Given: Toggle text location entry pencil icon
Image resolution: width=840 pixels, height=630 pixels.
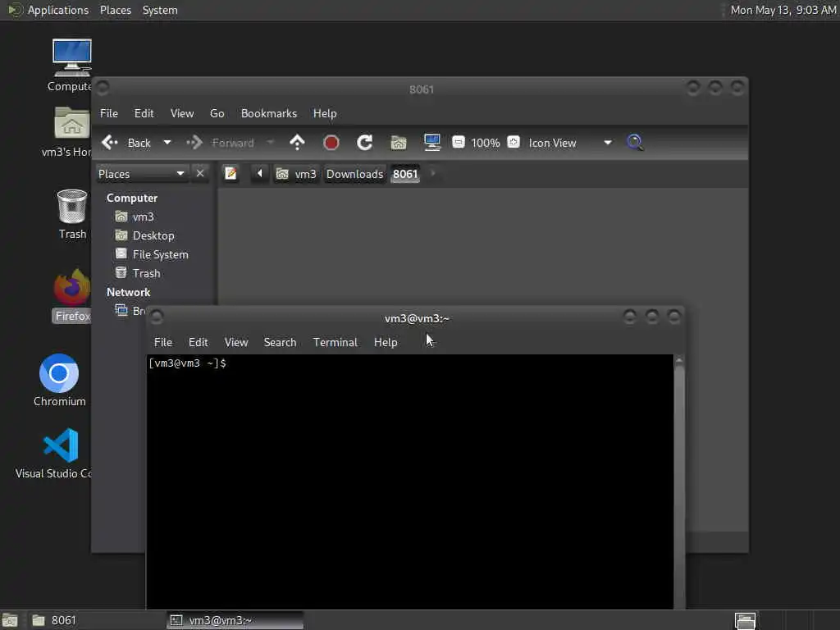Looking at the screenshot, I should pyautogui.click(x=231, y=174).
